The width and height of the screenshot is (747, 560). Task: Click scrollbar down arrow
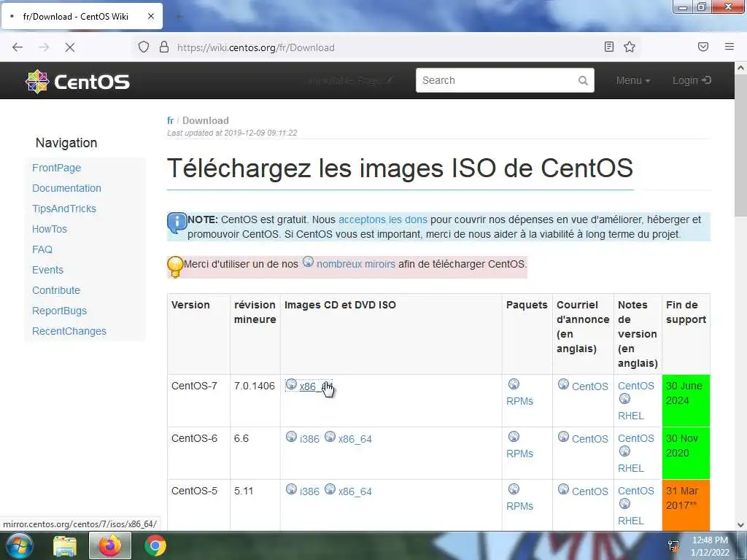point(741,525)
